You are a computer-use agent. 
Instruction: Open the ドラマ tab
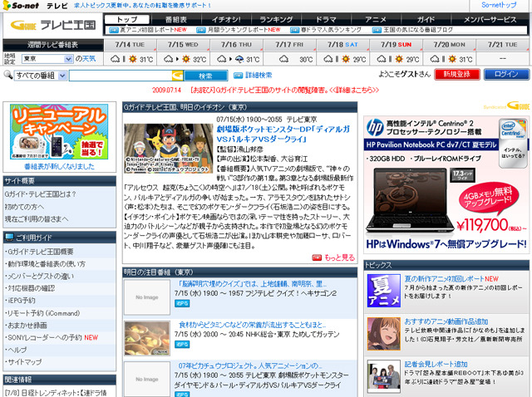pyautogui.click(x=326, y=20)
